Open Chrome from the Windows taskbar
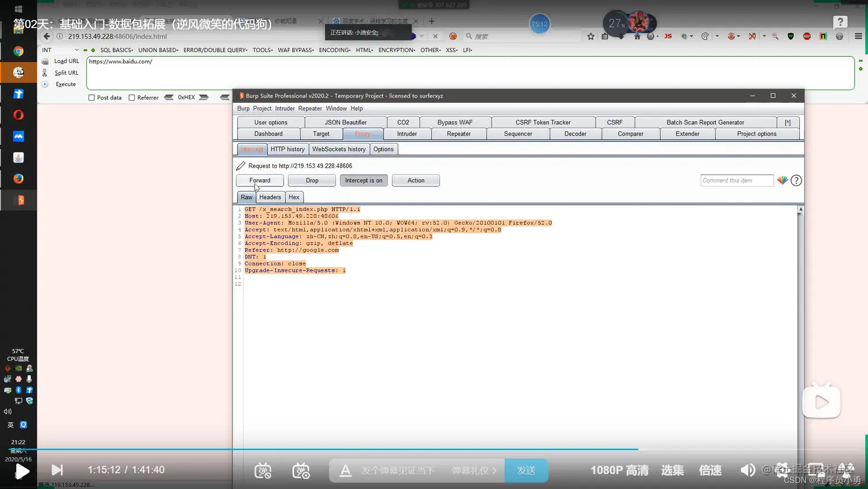 (18, 51)
